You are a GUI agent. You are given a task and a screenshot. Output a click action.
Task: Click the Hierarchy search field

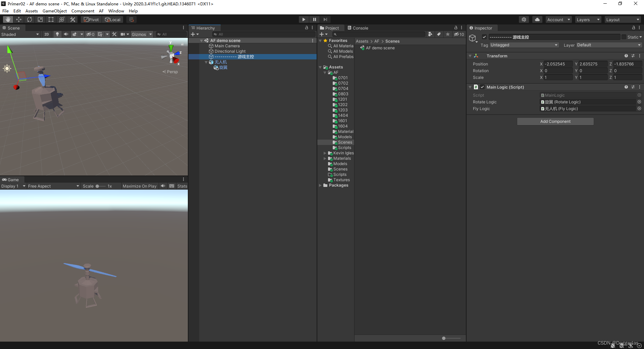263,34
